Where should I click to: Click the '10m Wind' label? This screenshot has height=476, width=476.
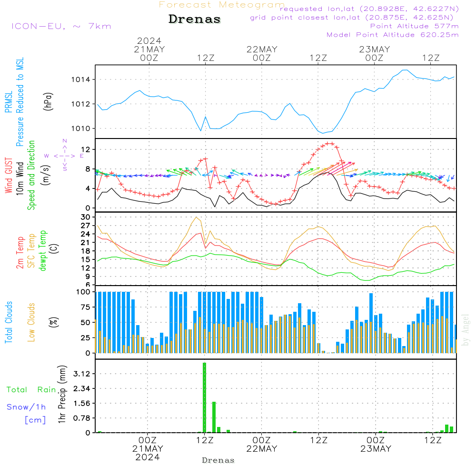pos(20,178)
